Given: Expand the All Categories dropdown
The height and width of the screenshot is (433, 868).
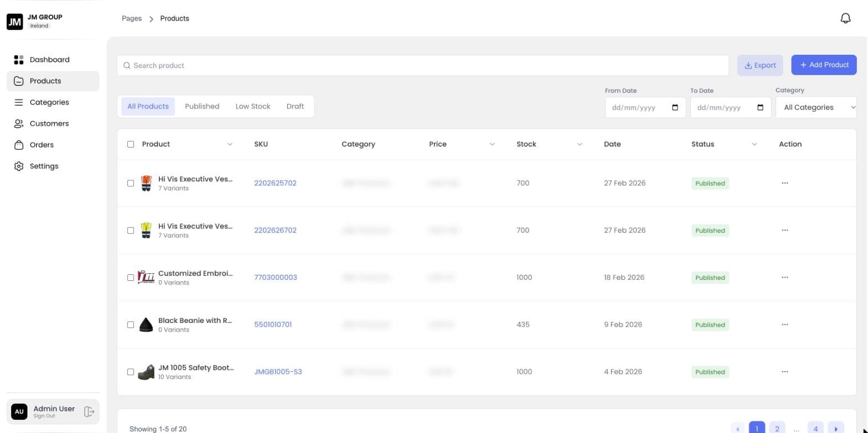Looking at the screenshot, I should (816, 107).
